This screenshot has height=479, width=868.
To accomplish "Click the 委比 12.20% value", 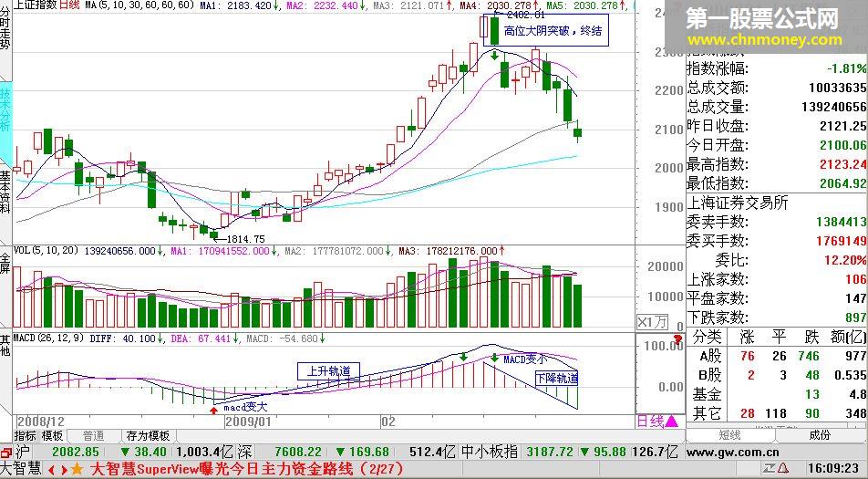I will click(845, 260).
